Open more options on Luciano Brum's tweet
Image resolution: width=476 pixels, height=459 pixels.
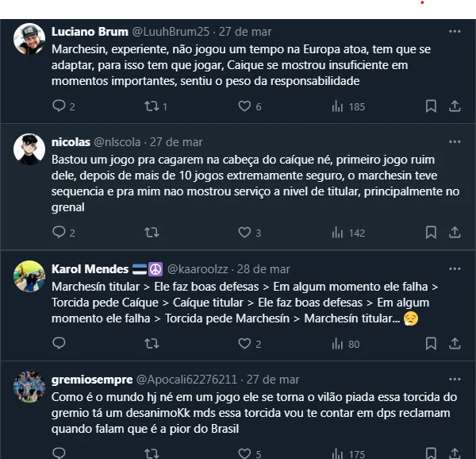(455, 32)
